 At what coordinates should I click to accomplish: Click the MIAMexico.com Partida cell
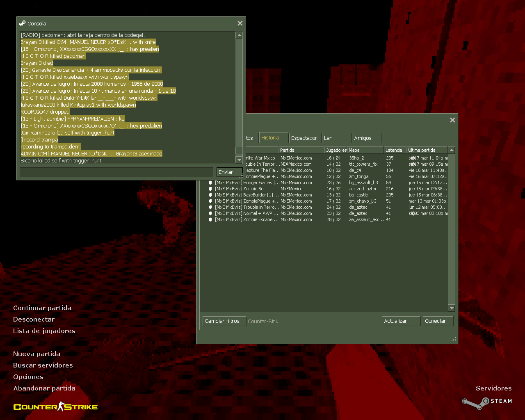[x=296, y=164]
